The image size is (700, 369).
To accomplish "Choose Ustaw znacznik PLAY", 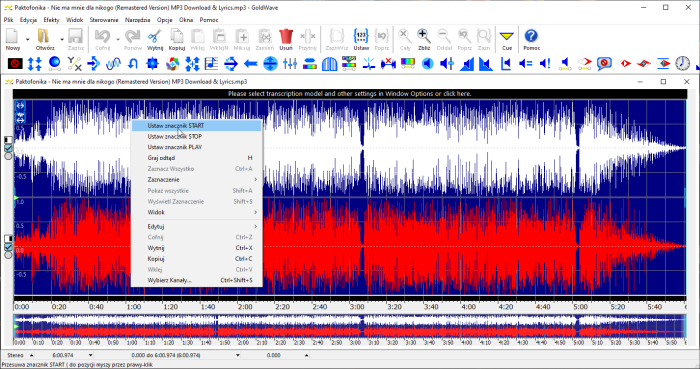I will (196, 147).
